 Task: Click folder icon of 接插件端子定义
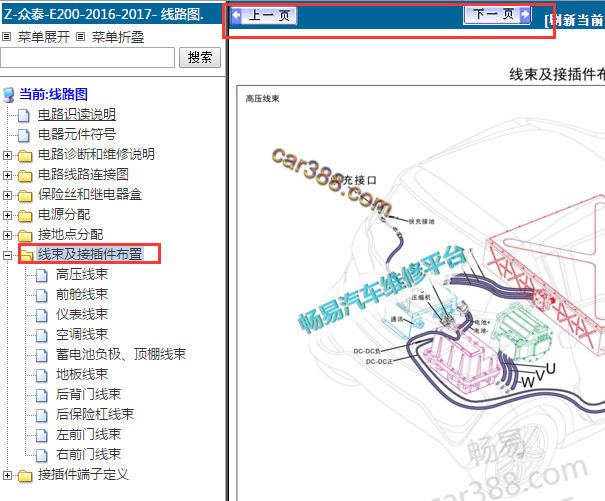(x=25, y=476)
